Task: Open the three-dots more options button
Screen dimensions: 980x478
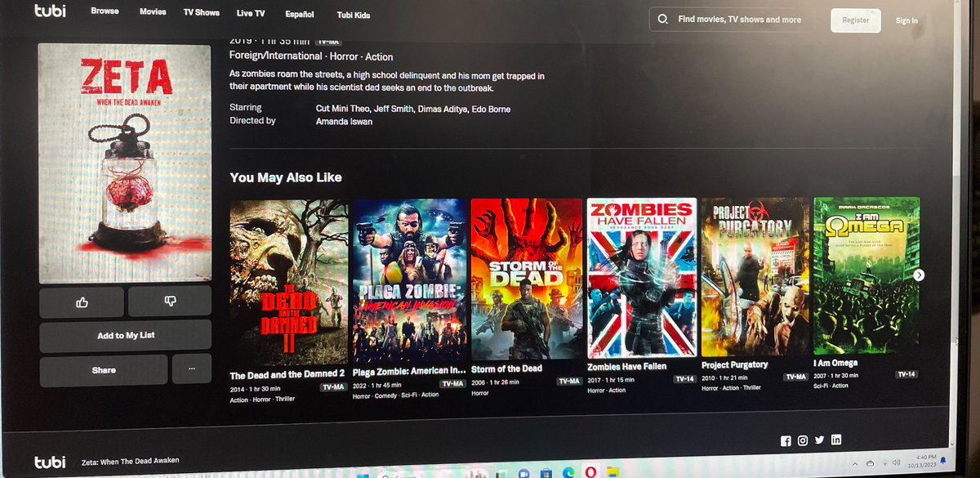Action: (192, 369)
